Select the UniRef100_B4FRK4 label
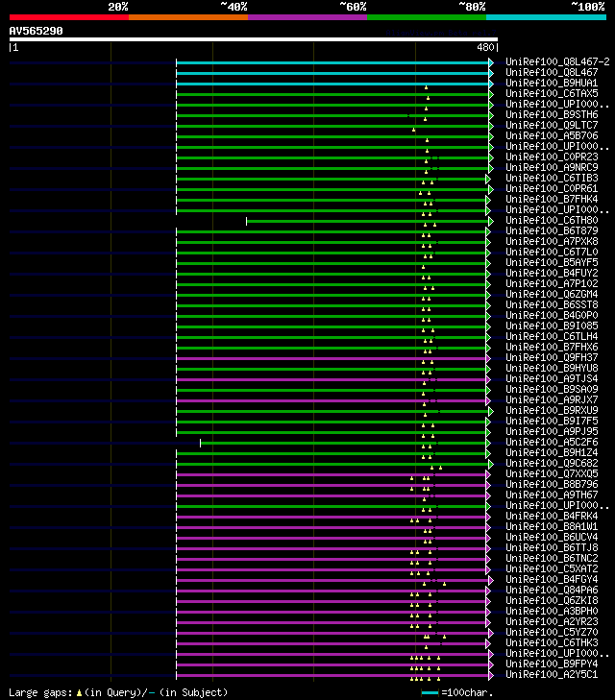 tap(552, 516)
